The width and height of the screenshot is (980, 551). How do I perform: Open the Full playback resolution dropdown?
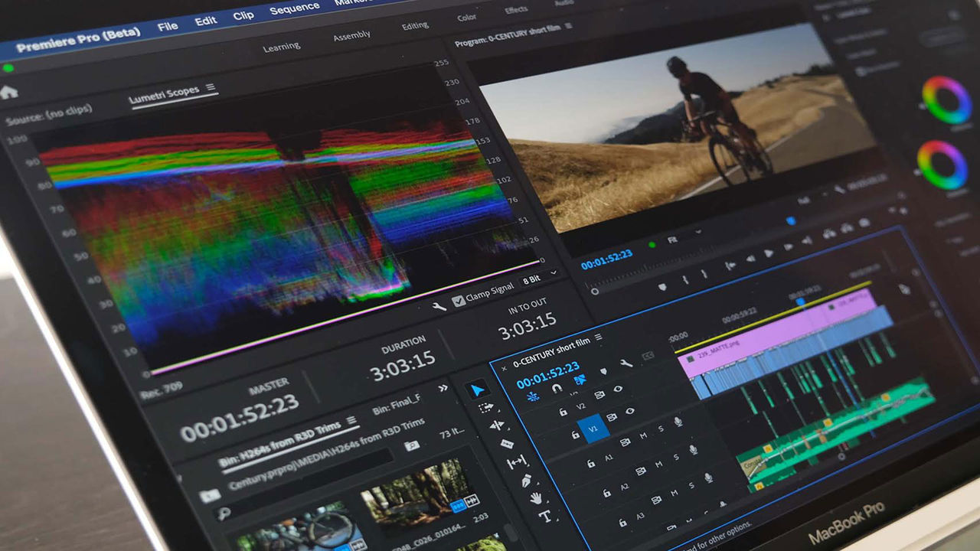(x=812, y=196)
